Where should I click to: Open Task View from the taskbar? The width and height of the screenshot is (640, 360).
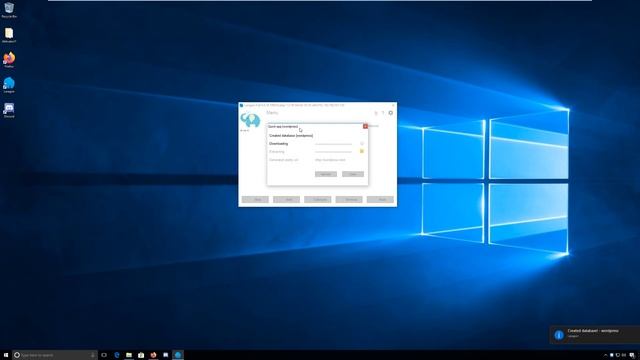[104, 355]
